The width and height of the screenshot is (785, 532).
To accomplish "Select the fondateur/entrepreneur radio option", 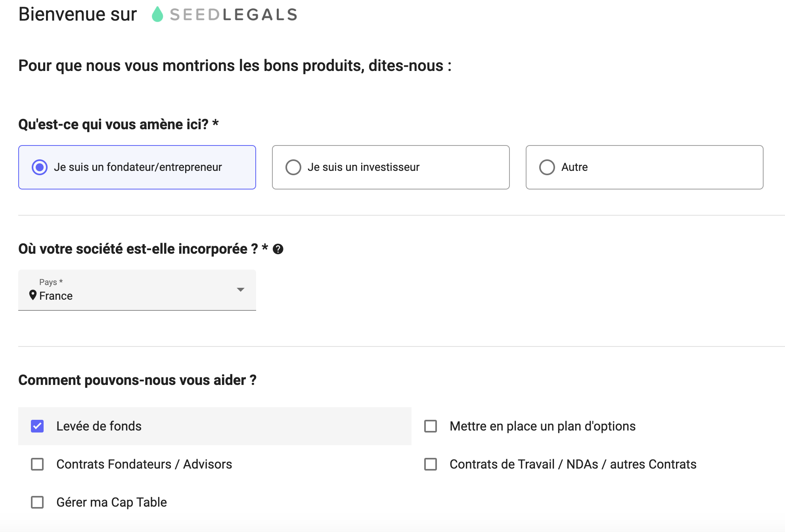I will pyautogui.click(x=40, y=167).
